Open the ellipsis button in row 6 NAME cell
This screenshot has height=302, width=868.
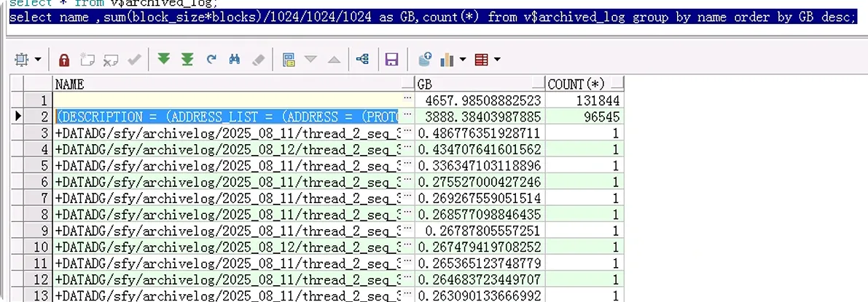408,180
